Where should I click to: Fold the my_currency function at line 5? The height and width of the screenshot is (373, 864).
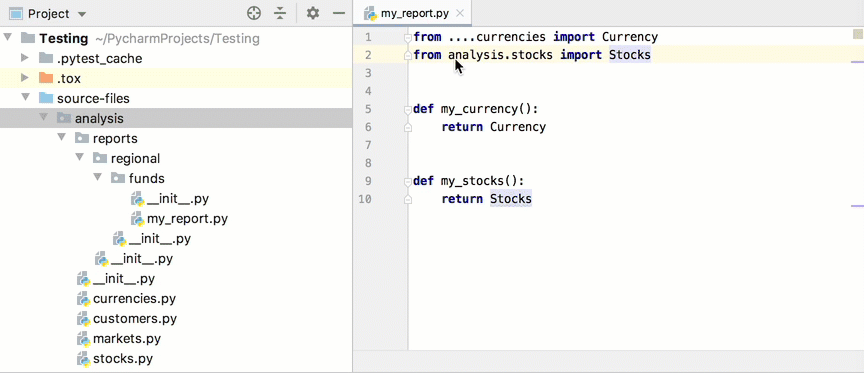[408, 109]
